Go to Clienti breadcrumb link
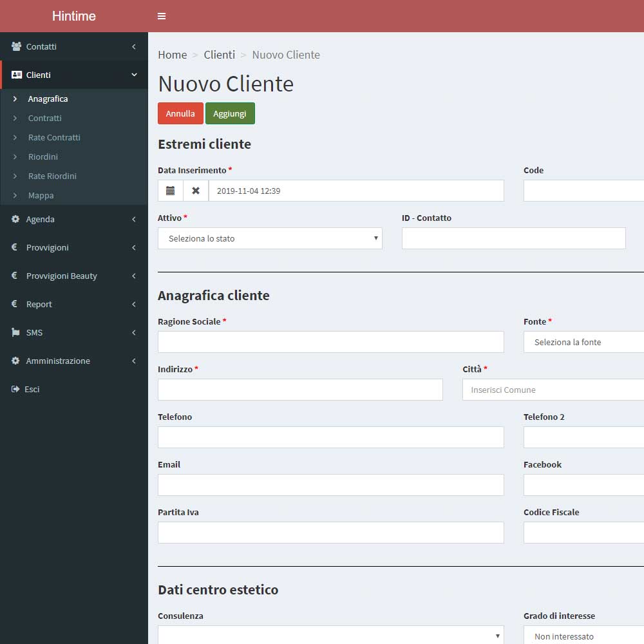Image resolution: width=644 pixels, height=644 pixels. pyautogui.click(x=220, y=55)
